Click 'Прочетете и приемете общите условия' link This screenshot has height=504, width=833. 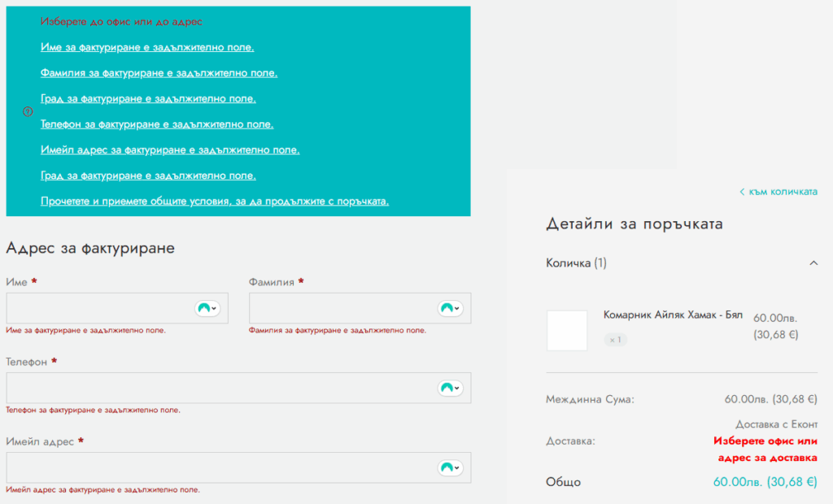(215, 201)
